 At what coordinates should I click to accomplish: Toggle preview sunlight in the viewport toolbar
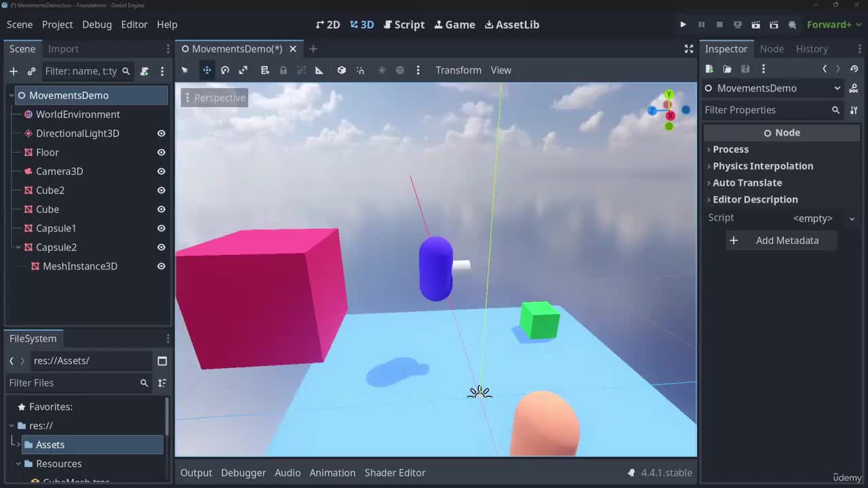point(382,70)
